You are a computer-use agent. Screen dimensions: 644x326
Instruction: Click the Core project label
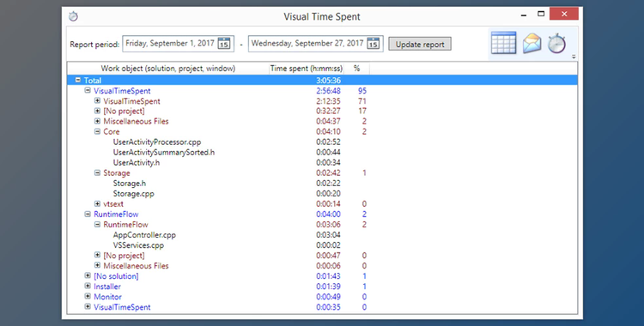(112, 132)
